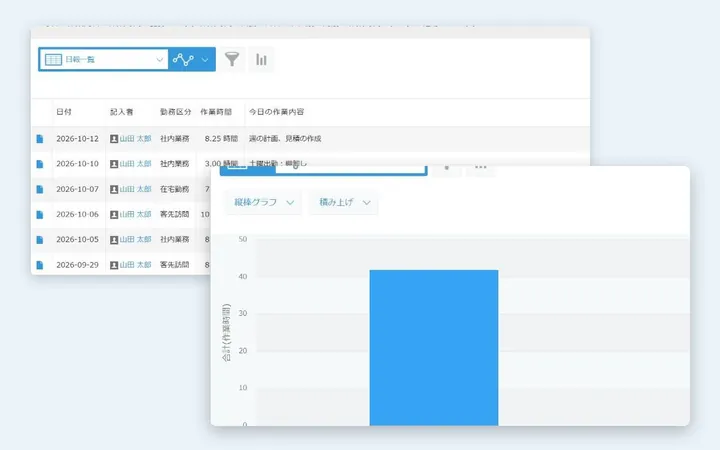Select the date cell 2026-10-05
Image resolution: width=720 pixels, height=450 pixels.
78,240
